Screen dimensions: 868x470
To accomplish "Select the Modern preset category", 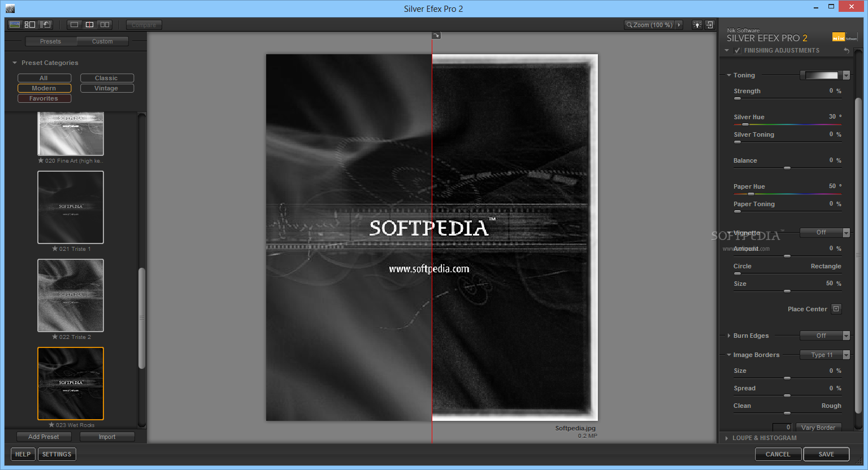I will [x=44, y=88].
